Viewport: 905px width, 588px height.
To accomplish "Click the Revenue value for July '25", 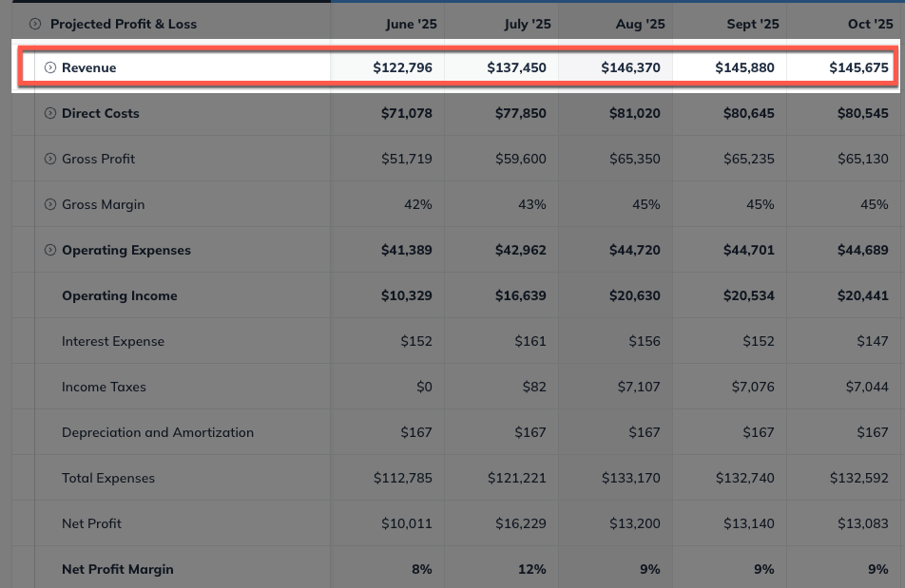I will [520, 67].
